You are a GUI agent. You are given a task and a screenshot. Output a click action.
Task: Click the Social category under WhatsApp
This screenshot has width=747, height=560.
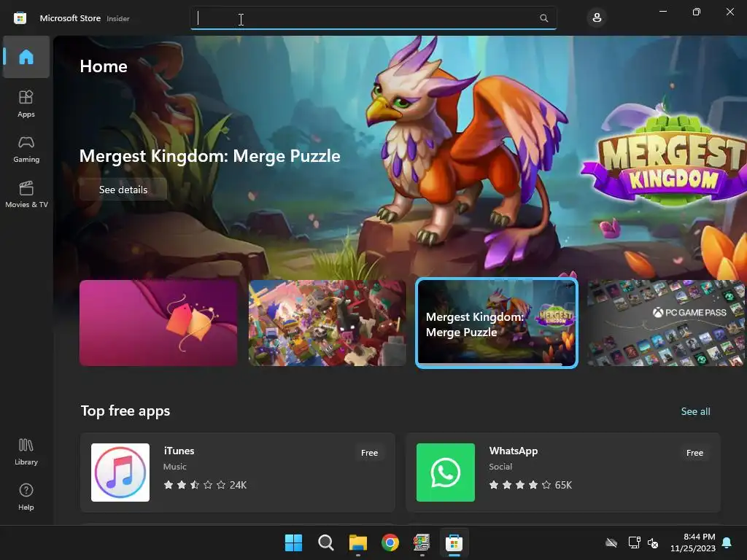(500, 467)
